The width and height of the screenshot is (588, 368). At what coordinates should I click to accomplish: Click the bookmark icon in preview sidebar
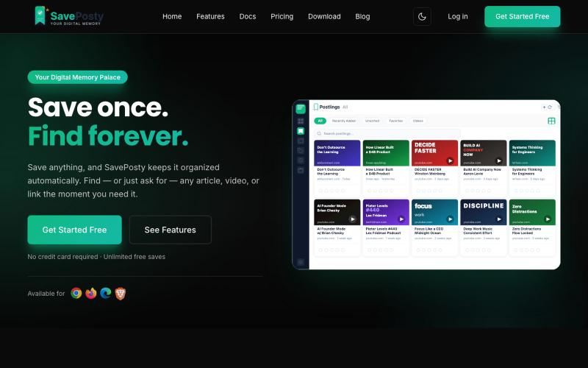[301, 131]
